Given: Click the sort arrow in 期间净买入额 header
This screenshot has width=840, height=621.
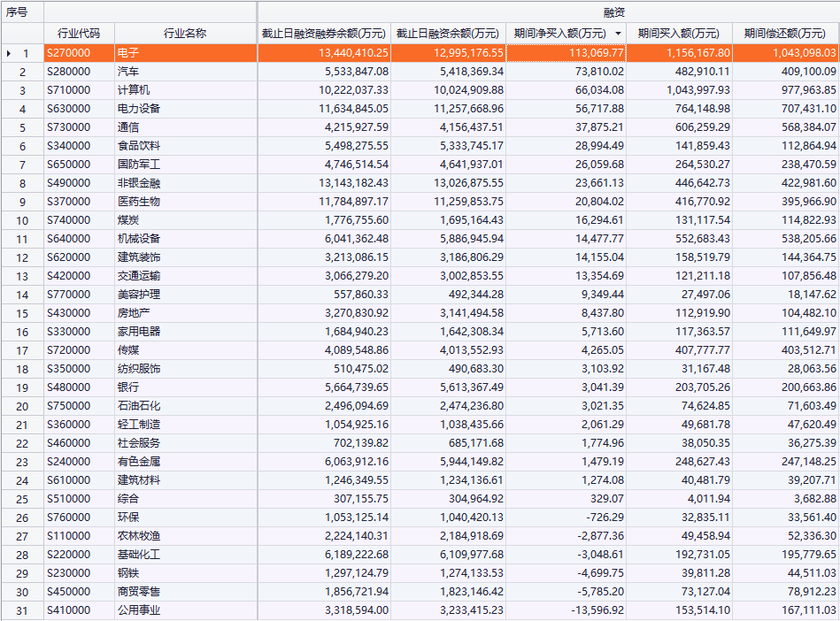Looking at the screenshot, I should pos(618,34).
